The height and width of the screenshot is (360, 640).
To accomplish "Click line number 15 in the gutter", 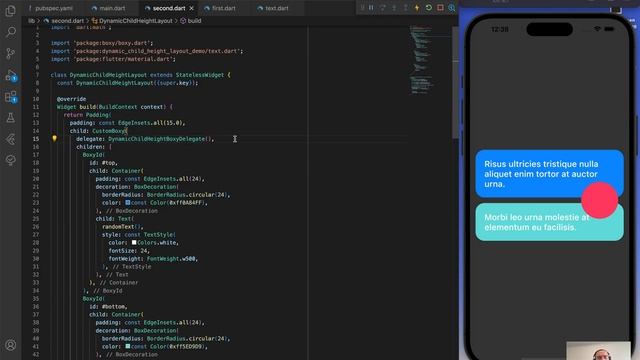I will point(36,139).
